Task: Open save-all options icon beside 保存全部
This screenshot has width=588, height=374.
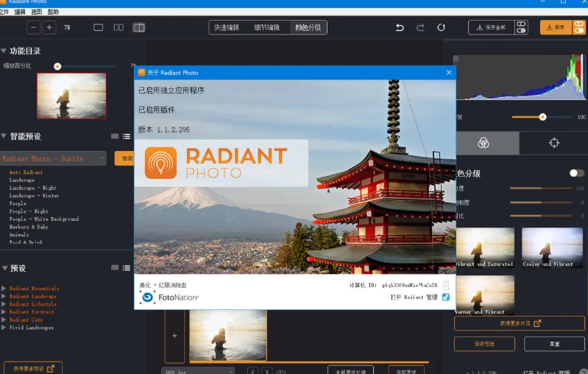Action: [x=521, y=27]
